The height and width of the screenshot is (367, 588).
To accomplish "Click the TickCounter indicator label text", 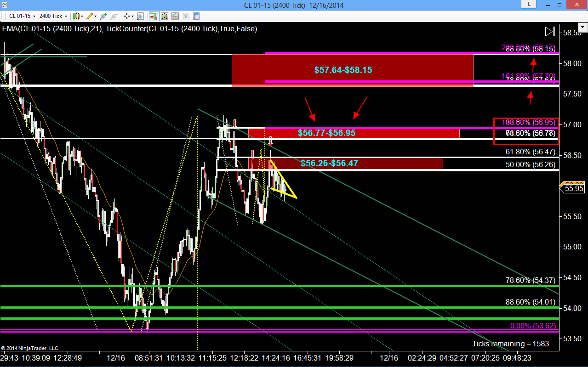I will [181, 28].
